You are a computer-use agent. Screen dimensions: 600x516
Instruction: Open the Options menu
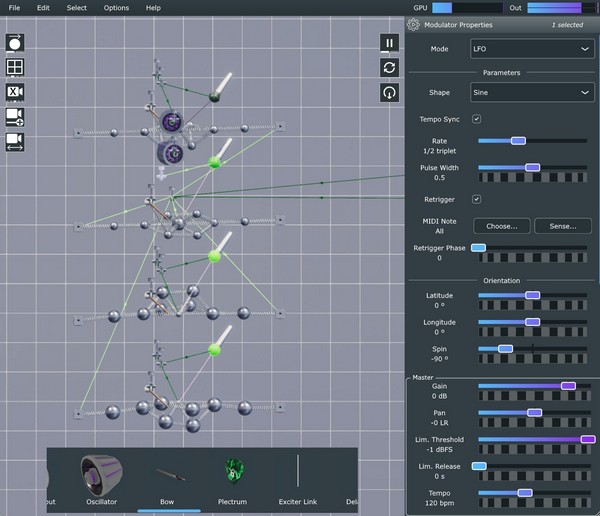[116, 7]
